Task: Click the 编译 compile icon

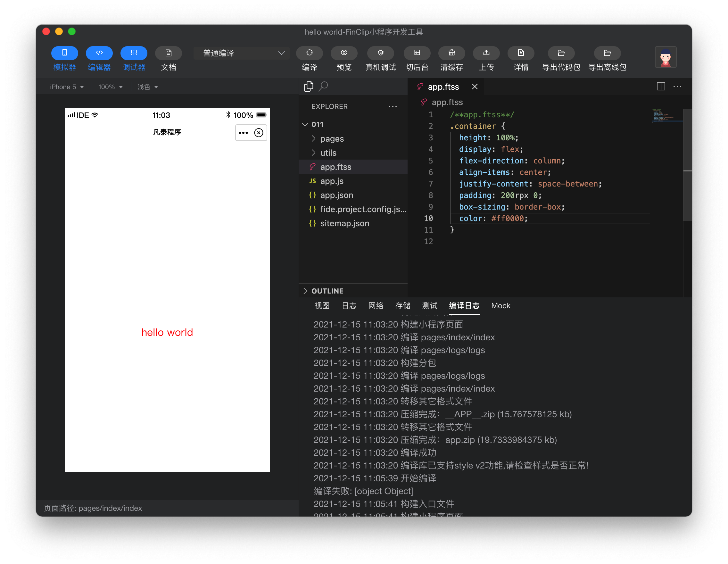Action: [x=309, y=53]
